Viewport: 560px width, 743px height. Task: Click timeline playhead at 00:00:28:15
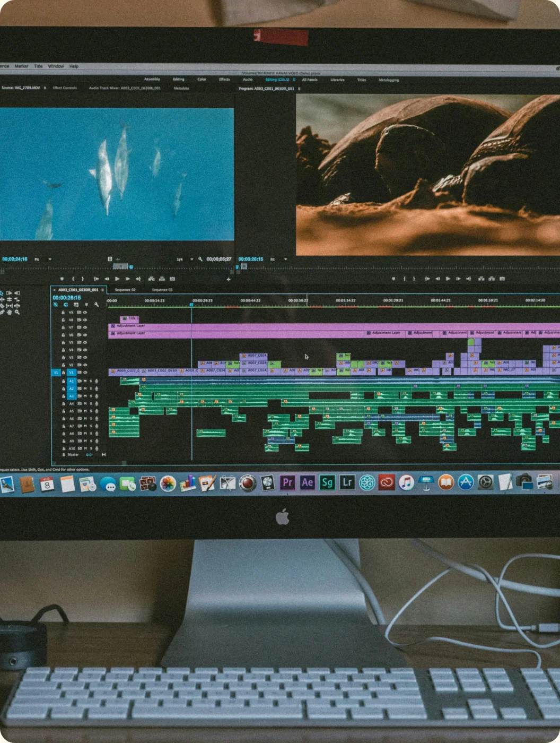191,304
